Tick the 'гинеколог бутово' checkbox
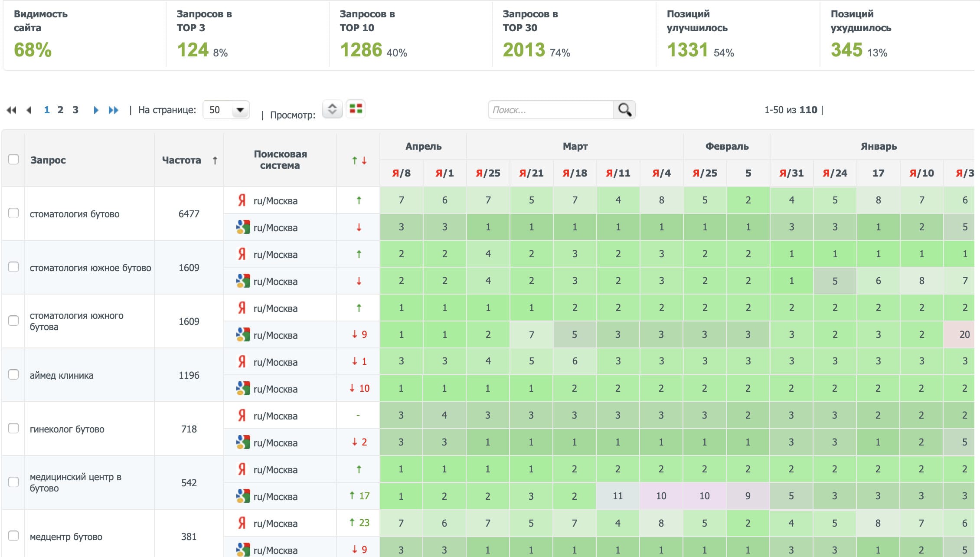980x557 pixels. tap(13, 428)
